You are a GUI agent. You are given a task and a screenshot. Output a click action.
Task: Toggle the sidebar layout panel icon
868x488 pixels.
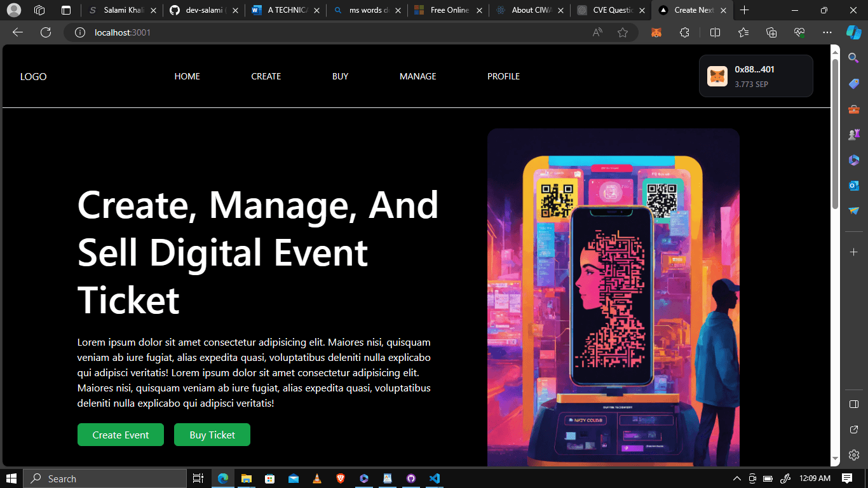point(854,404)
